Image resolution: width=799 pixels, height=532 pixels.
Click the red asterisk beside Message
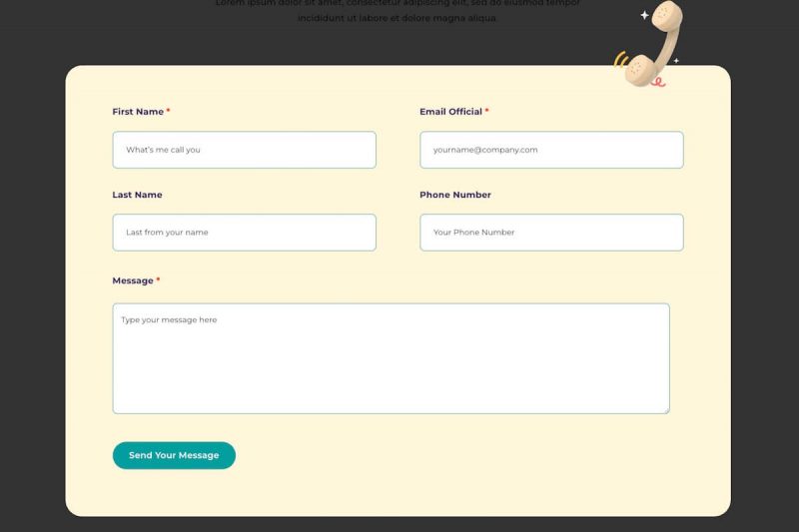158,280
